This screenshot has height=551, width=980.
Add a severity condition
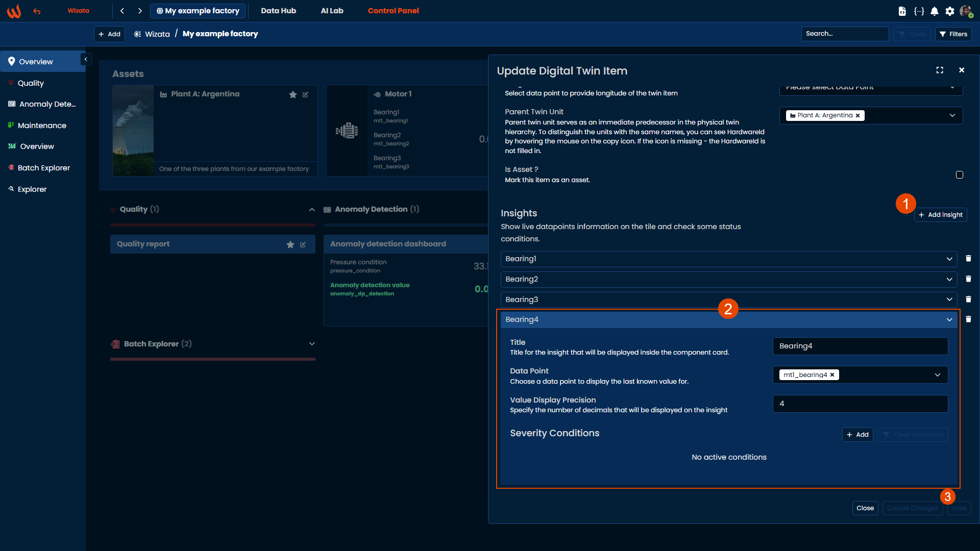[857, 435]
